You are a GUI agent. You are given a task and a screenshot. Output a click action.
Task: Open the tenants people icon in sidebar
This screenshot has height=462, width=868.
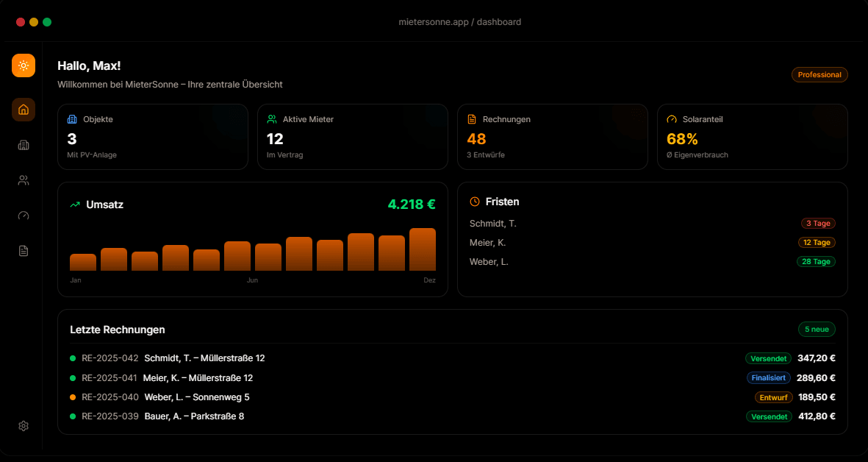[23, 180]
